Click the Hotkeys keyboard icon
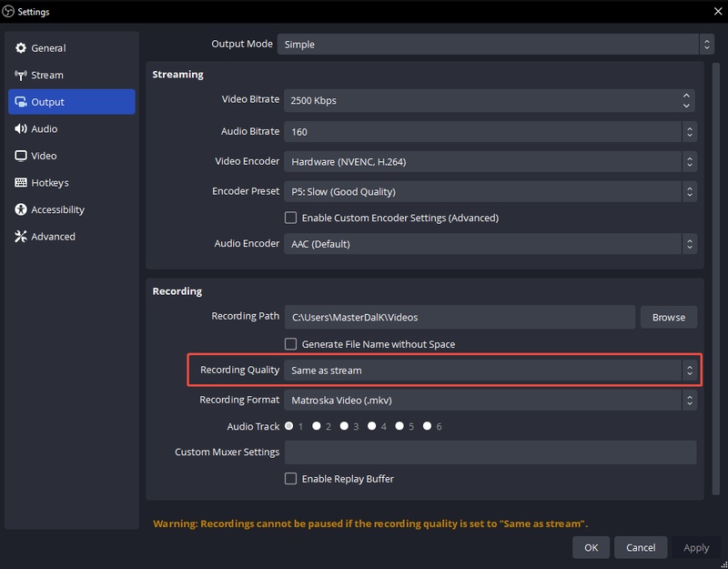 (20, 183)
